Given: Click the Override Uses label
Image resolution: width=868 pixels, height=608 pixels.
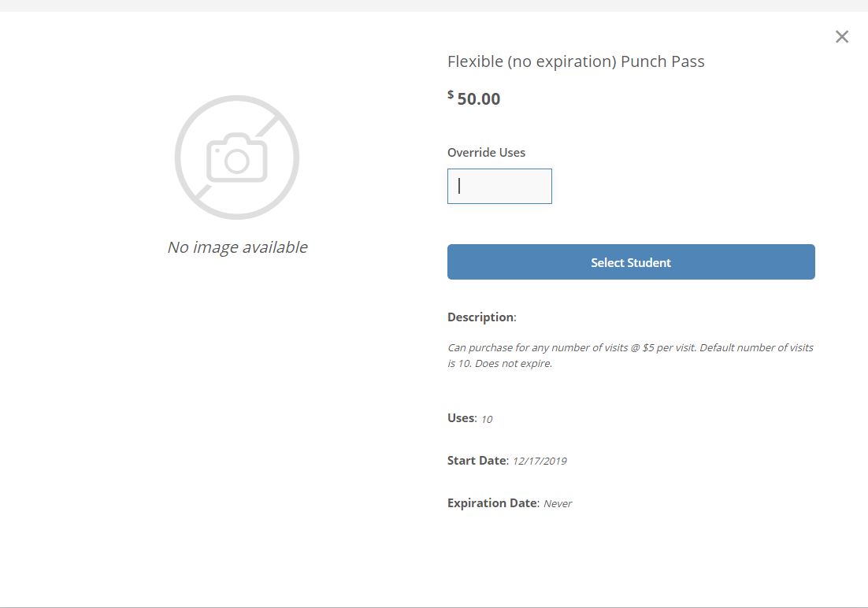Looking at the screenshot, I should coord(486,152).
